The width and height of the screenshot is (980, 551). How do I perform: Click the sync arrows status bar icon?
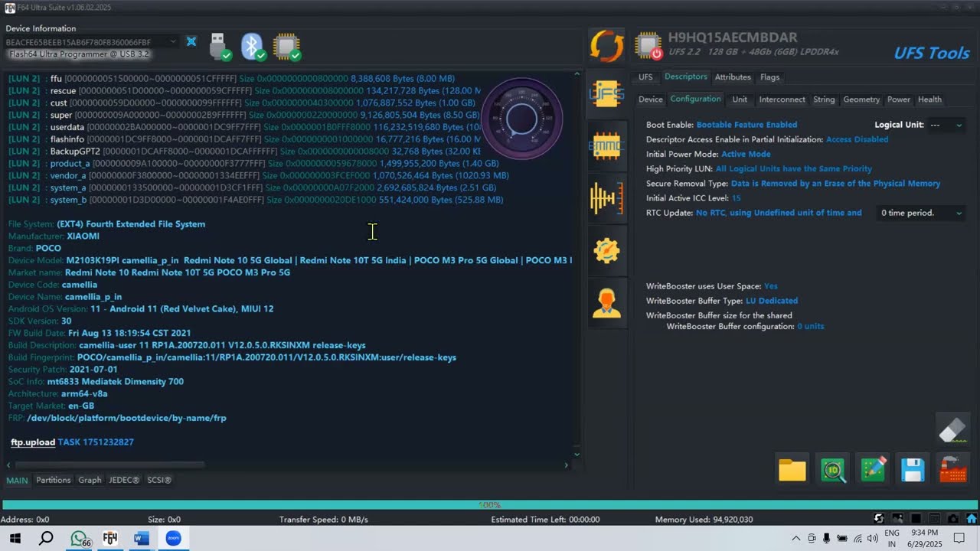tap(879, 519)
